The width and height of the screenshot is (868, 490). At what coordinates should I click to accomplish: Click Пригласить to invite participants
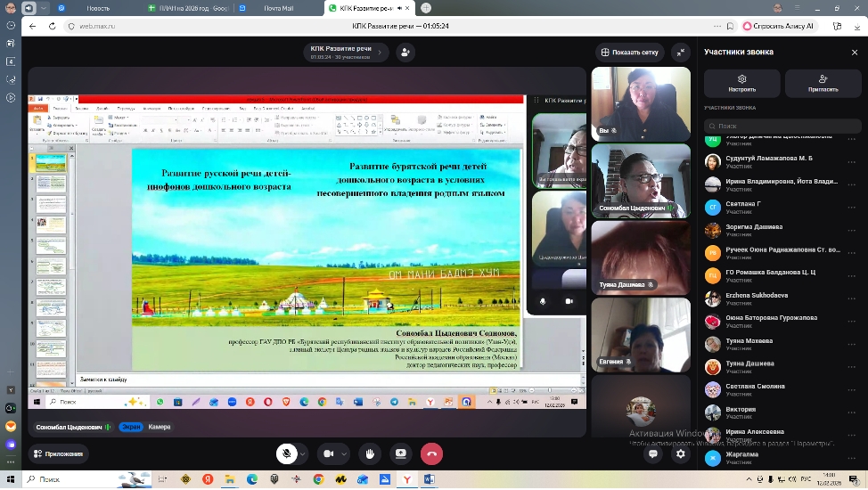[x=823, y=84]
